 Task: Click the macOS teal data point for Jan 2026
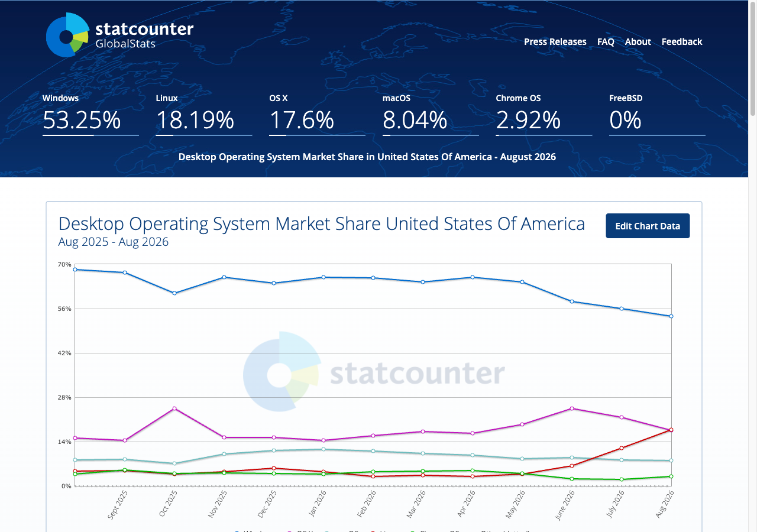click(323, 449)
